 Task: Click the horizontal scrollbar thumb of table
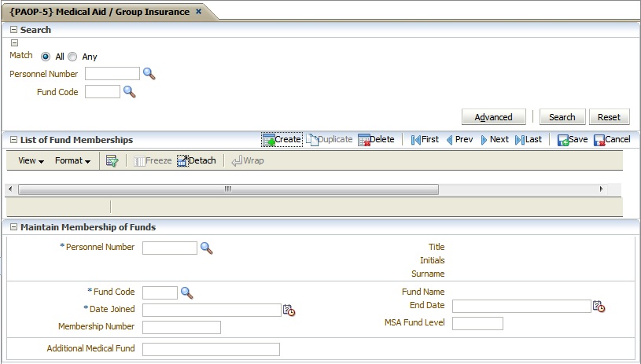pos(228,189)
